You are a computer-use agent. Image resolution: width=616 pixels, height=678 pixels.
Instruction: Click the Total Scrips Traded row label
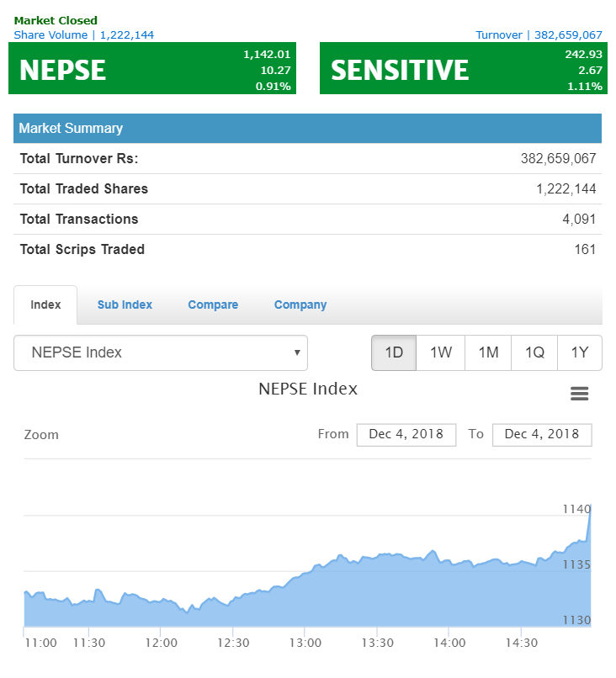tap(82, 250)
